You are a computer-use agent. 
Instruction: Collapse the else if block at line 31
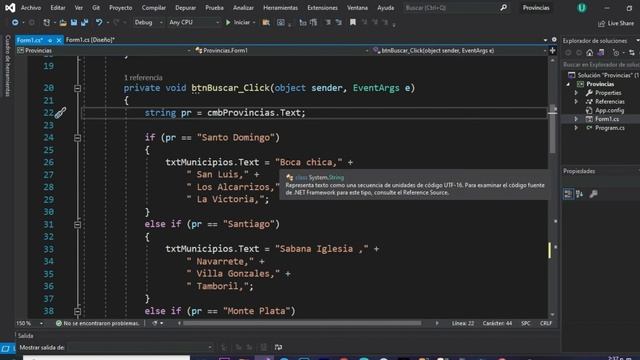78,224
